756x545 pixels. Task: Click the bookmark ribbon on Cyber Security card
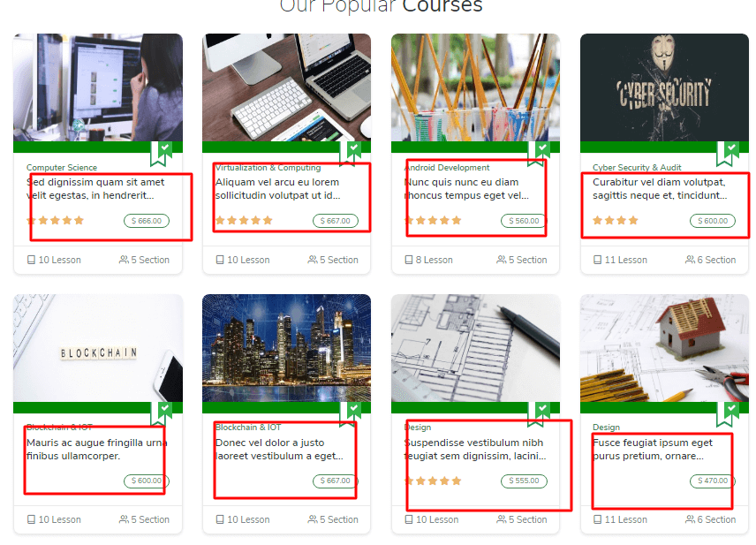730,153
